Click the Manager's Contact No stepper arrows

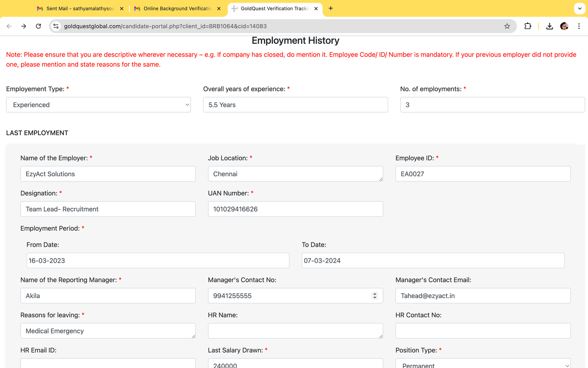tap(374, 296)
